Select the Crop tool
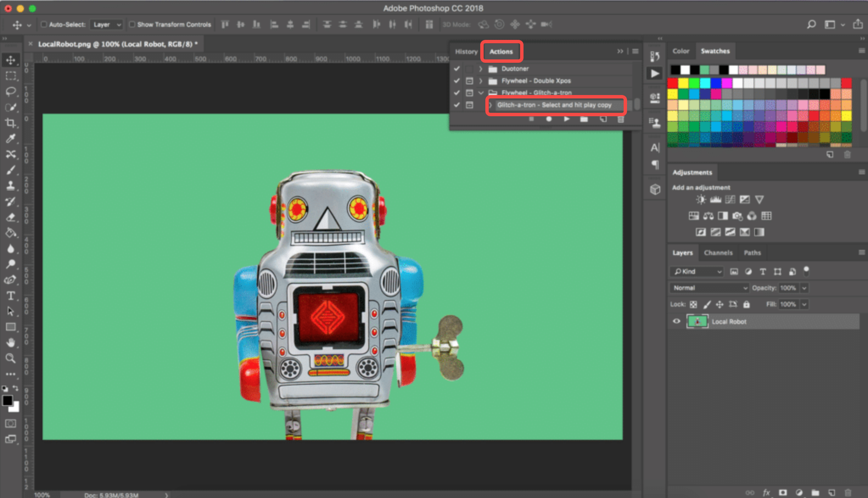The image size is (868, 498). 11,123
